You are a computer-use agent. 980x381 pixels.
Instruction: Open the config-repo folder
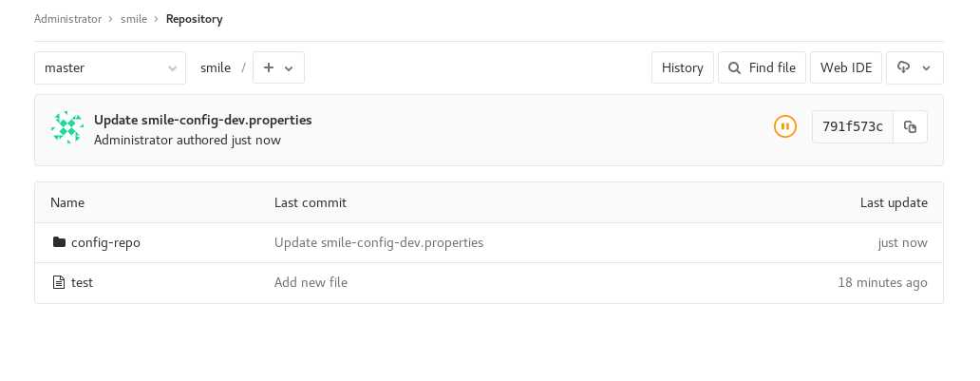pyautogui.click(x=105, y=242)
